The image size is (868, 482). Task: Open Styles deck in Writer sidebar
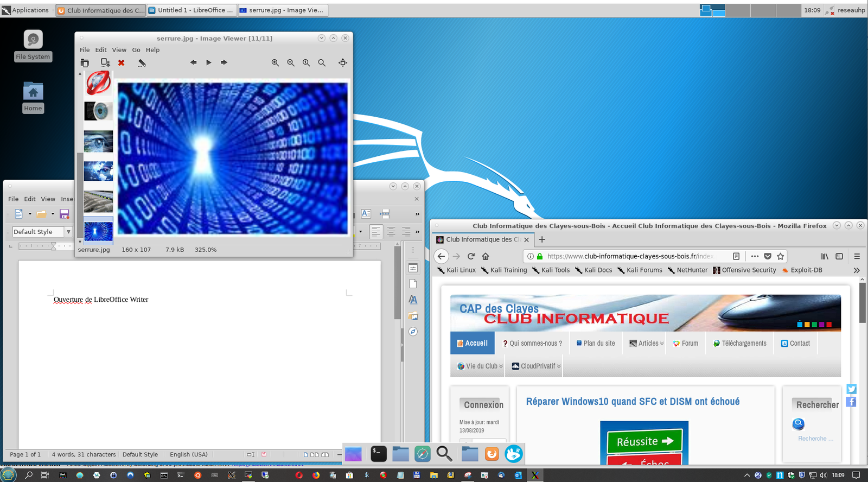click(x=413, y=300)
